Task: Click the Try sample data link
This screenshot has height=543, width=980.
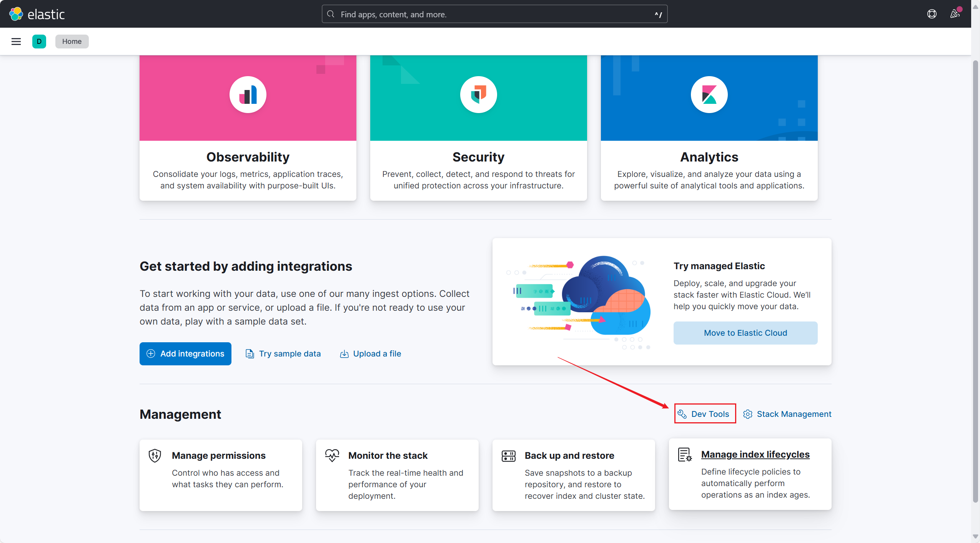Action: (x=283, y=353)
